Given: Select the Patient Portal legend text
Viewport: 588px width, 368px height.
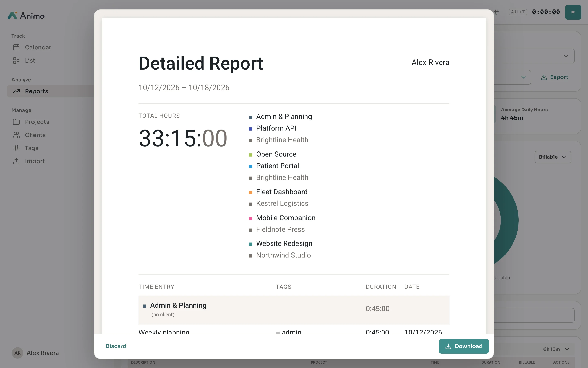Looking at the screenshot, I should point(277,166).
